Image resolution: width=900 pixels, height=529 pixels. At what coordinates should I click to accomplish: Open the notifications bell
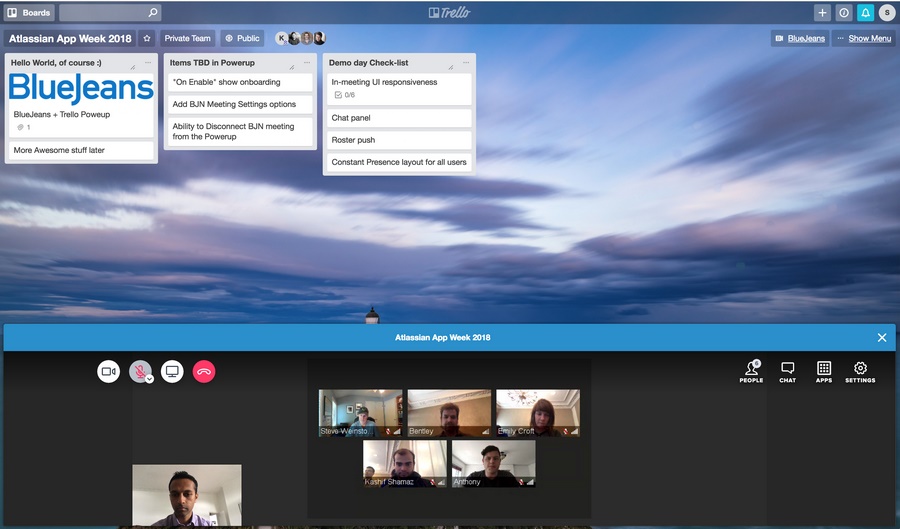(x=866, y=13)
